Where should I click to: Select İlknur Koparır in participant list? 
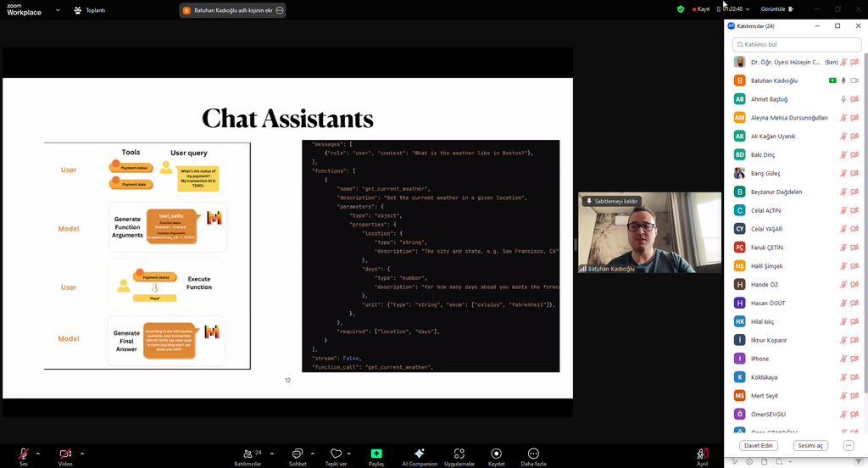795,340
